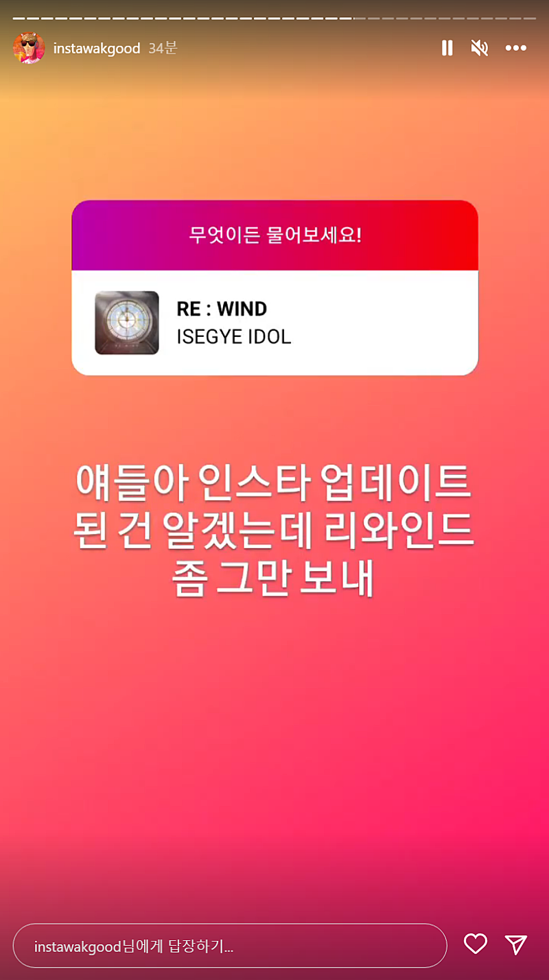This screenshot has height=980, width=549.
Task: Unmute the story audio
Action: click(x=480, y=48)
